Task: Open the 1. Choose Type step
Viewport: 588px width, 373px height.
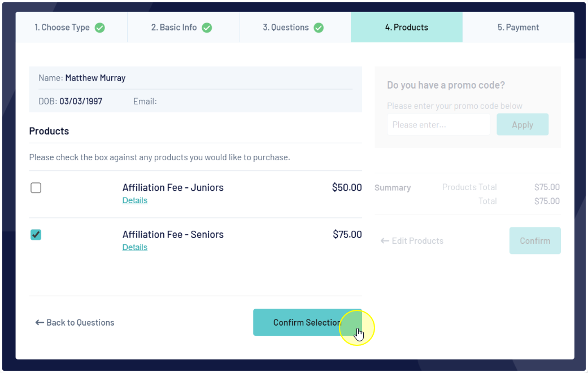Action: 71,27
